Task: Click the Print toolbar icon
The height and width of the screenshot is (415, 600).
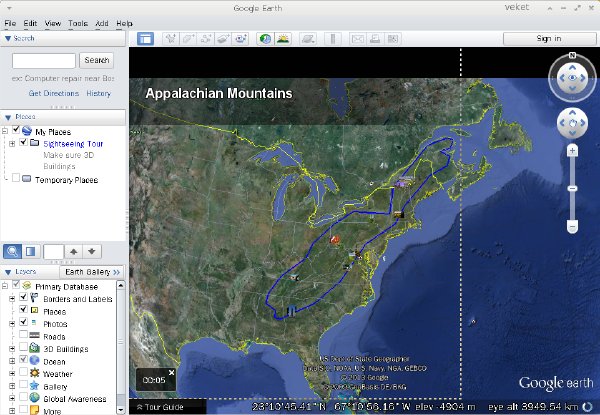Action: click(x=375, y=39)
